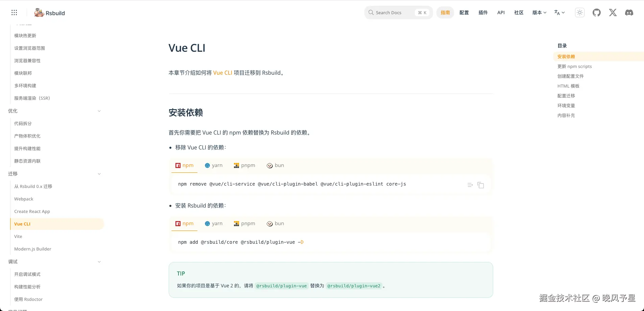The image size is (644, 311).
Task: Open 多环境构建 in the sidebar
Action: point(25,86)
